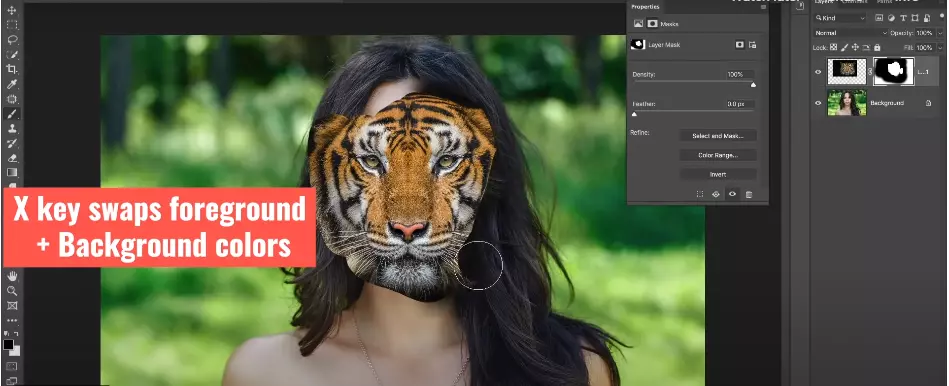
Task: Click the Density slider handle
Action: point(753,85)
